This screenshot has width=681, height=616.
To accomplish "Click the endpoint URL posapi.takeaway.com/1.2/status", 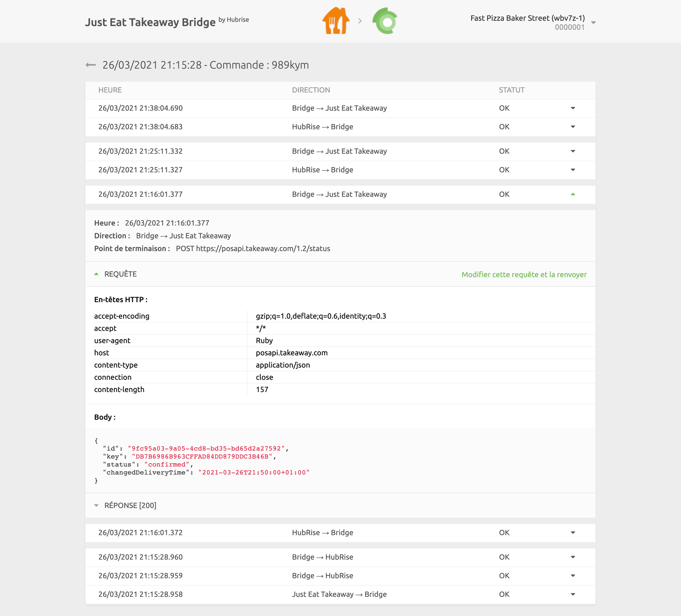I will coord(263,249).
